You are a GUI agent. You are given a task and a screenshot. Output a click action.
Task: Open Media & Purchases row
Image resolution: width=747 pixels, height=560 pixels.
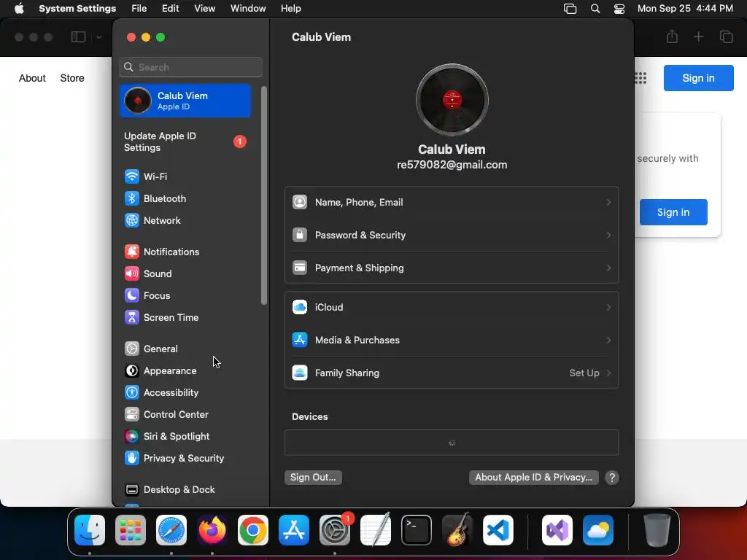click(x=452, y=340)
